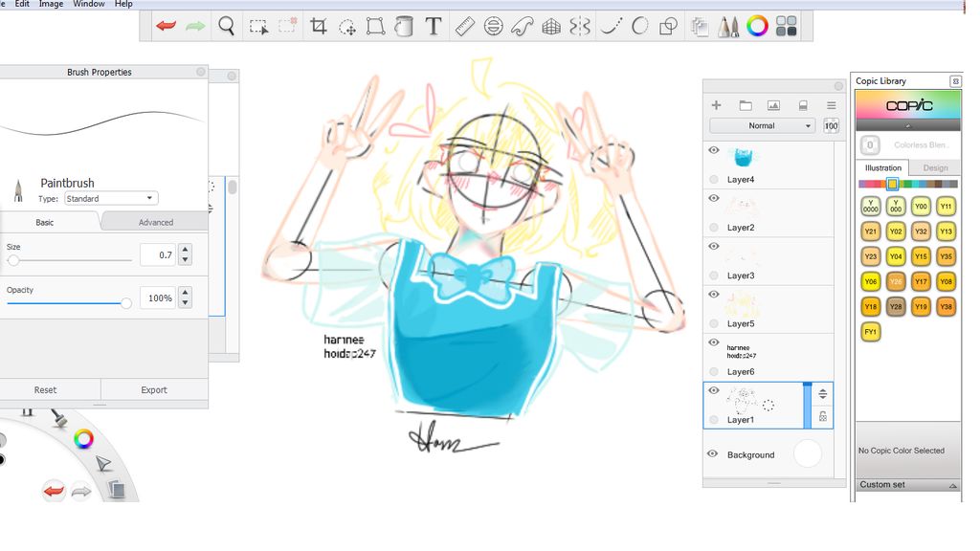Hide Layer3 with its eye icon
The image size is (980, 551).
click(x=714, y=246)
